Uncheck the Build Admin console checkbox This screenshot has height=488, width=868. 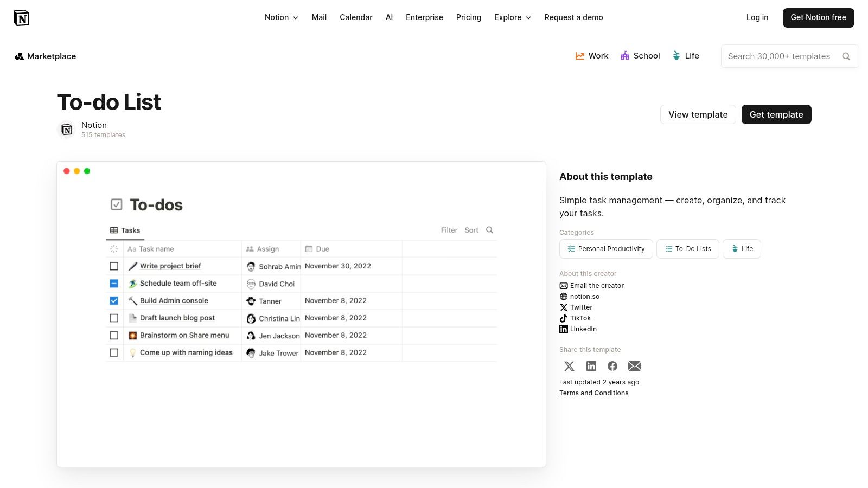click(114, 300)
